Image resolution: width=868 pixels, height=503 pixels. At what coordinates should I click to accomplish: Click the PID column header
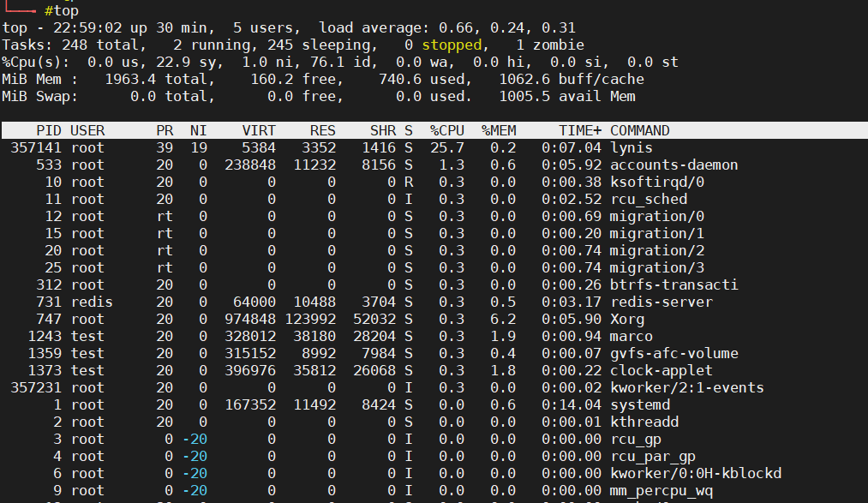(x=49, y=130)
